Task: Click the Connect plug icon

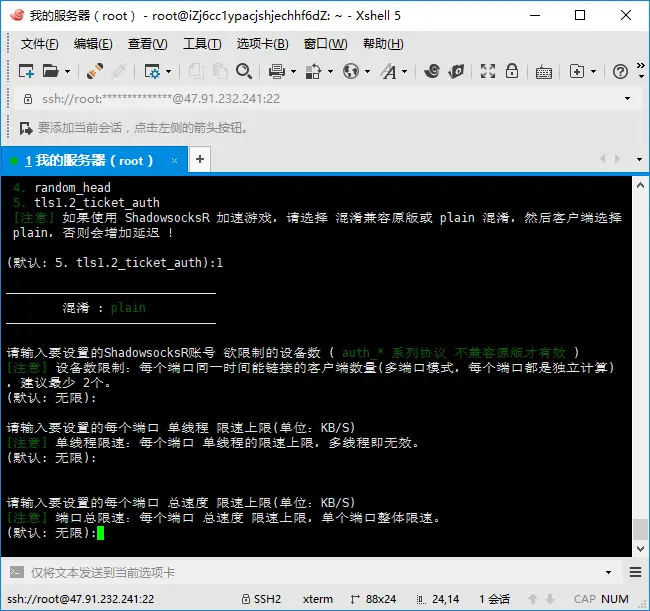Action: click(95, 71)
